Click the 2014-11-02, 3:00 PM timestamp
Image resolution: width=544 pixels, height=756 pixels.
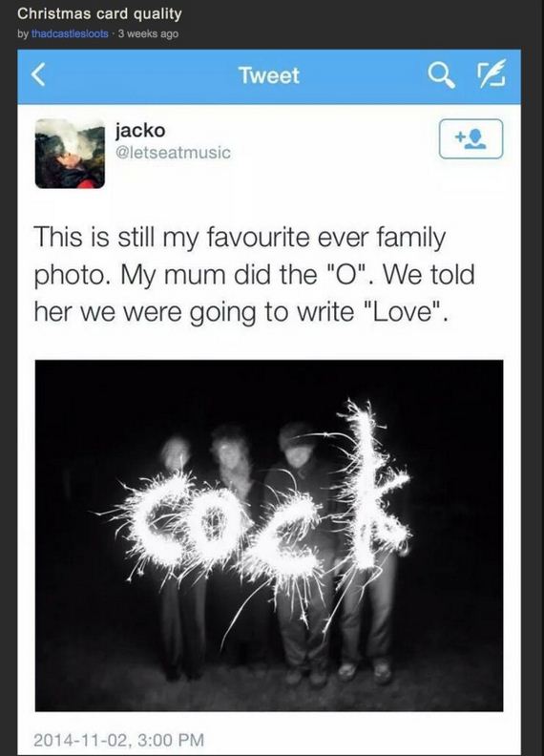pyautogui.click(x=118, y=739)
